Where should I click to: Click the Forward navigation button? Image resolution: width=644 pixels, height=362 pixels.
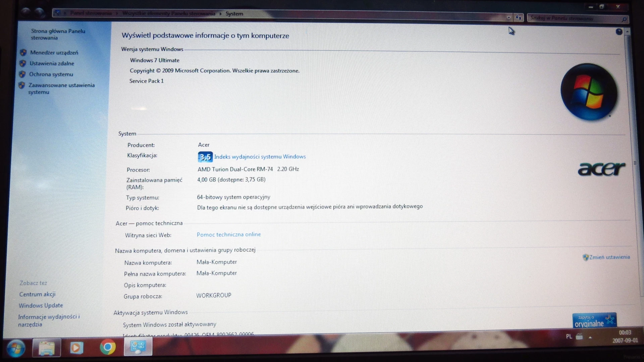click(40, 13)
